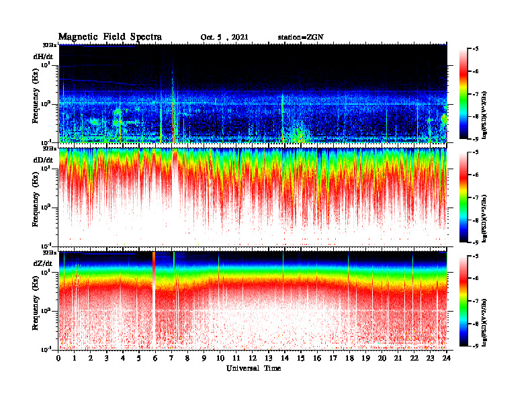Screen dimensions: 532x411
Task: Click hour 12 on the time axis
Action: (253, 359)
